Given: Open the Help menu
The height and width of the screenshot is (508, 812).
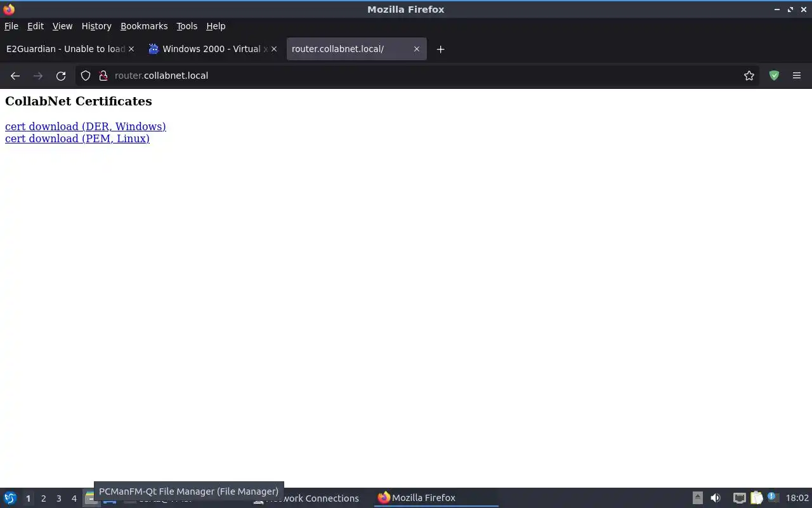Looking at the screenshot, I should (216, 26).
